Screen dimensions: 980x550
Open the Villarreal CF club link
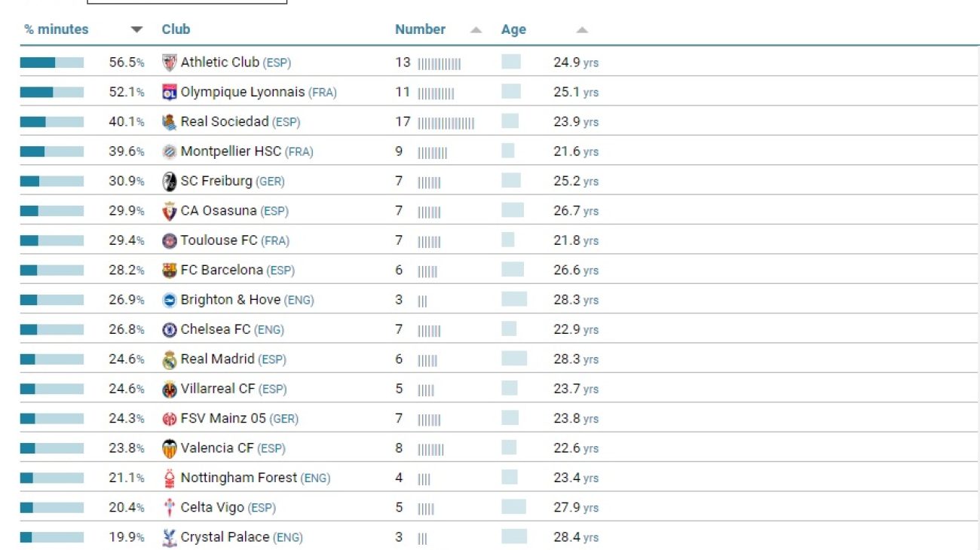point(218,389)
